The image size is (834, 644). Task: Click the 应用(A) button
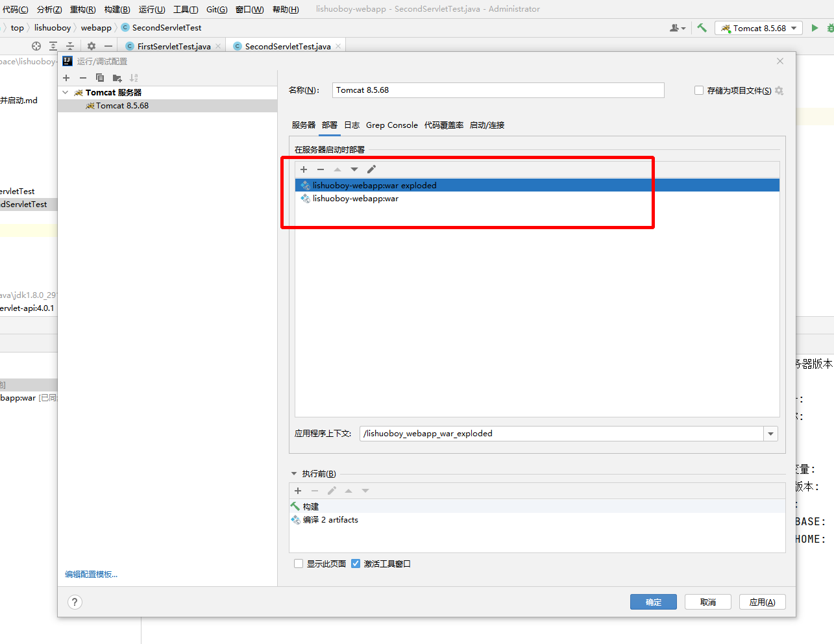click(x=763, y=602)
